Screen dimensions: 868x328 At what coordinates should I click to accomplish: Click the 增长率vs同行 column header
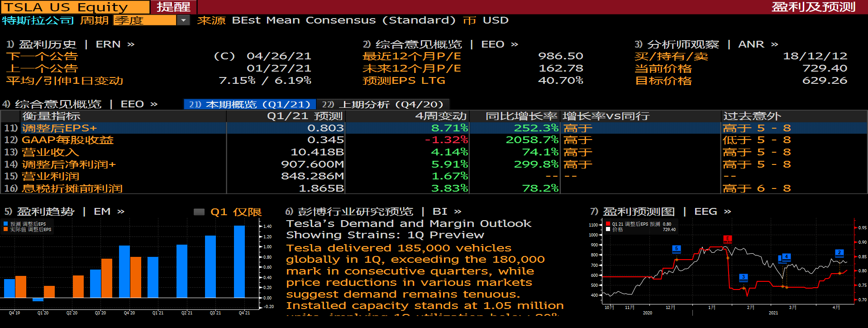(606, 116)
